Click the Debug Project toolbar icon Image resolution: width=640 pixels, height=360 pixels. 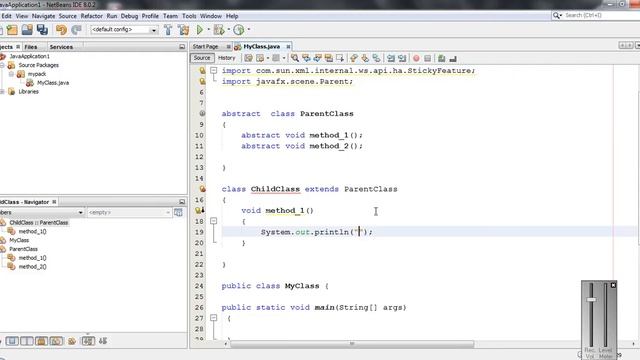coord(219,30)
